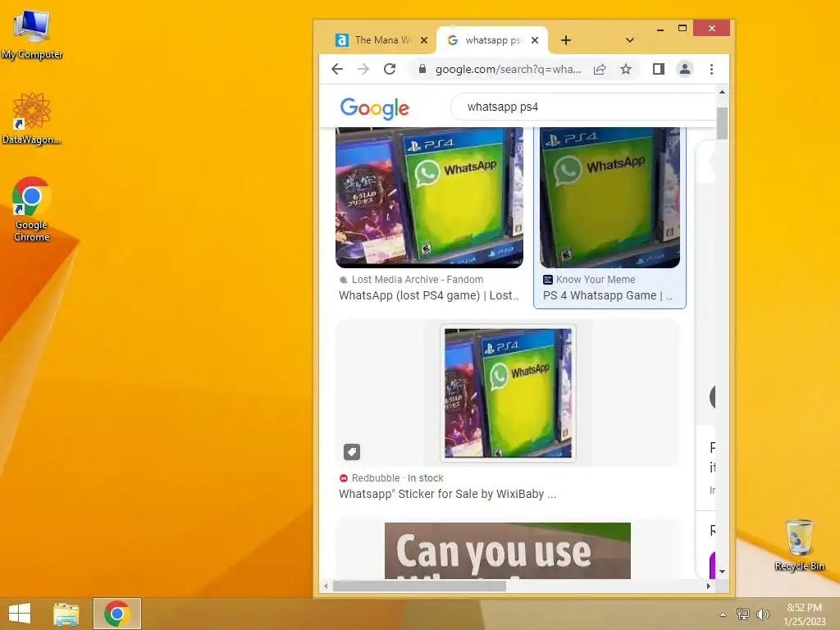Image resolution: width=840 pixels, height=630 pixels.
Task: Open the Know Your Meme PS4 image
Action: tap(609, 197)
